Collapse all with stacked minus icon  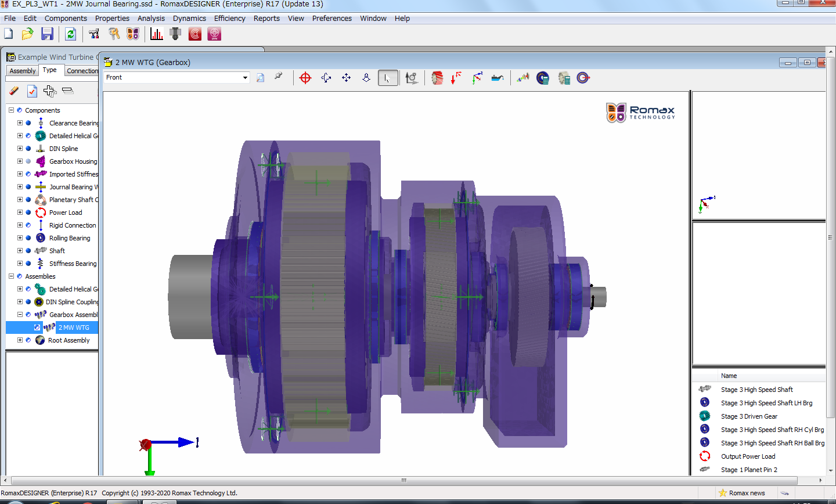point(67,91)
